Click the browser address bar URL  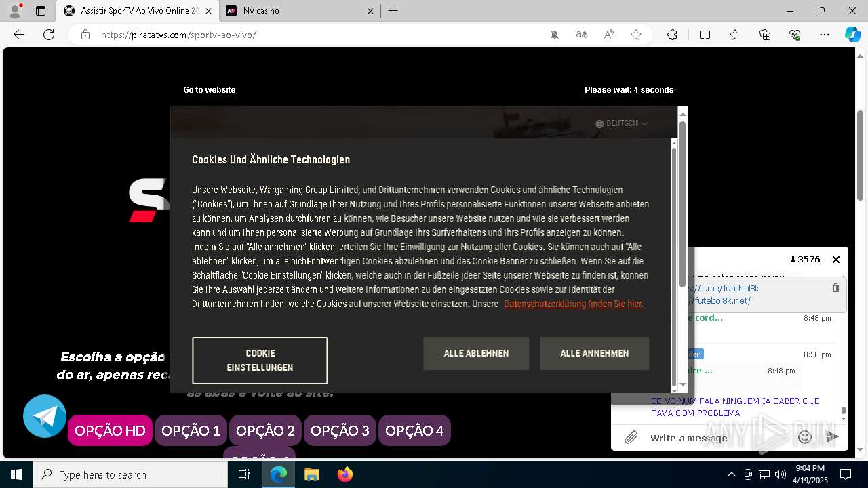coord(178,35)
